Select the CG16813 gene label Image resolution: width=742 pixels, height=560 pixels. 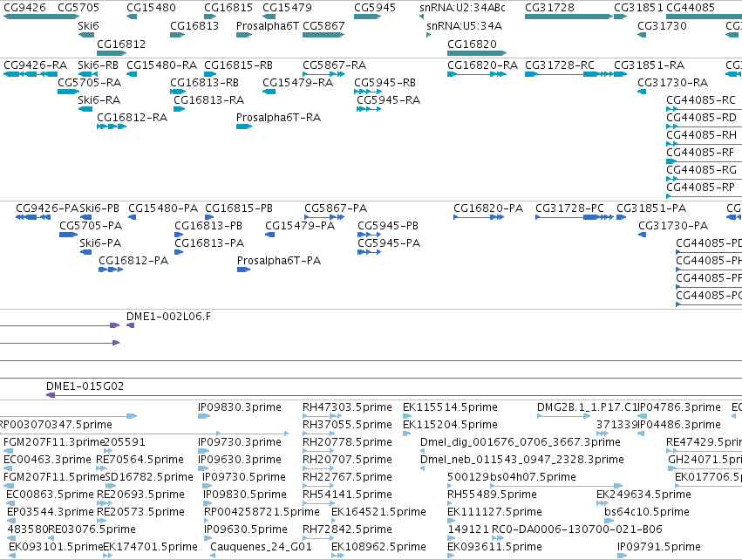point(194,26)
